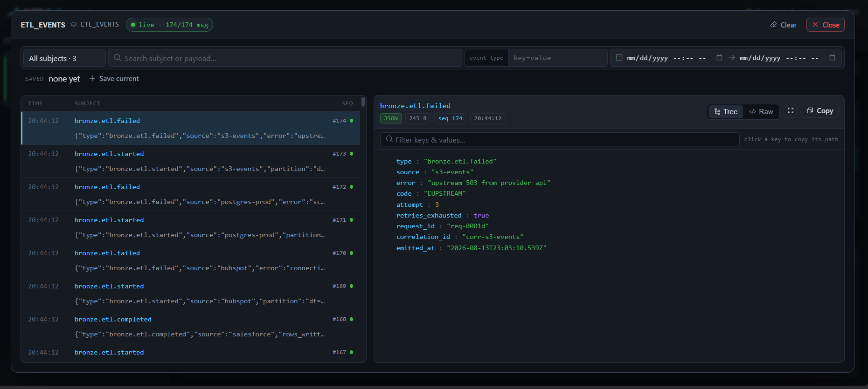Viewport: 868px width, 389px height.
Task: Click the filter magnifier icon in detail pane
Action: pyautogui.click(x=389, y=139)
